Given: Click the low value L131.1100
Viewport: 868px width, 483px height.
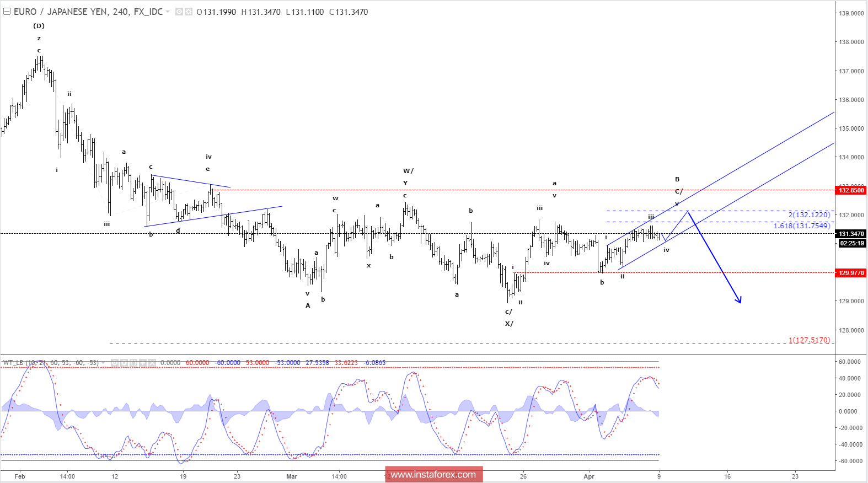Looking at the screenshot, I should [x=305, y=12].
